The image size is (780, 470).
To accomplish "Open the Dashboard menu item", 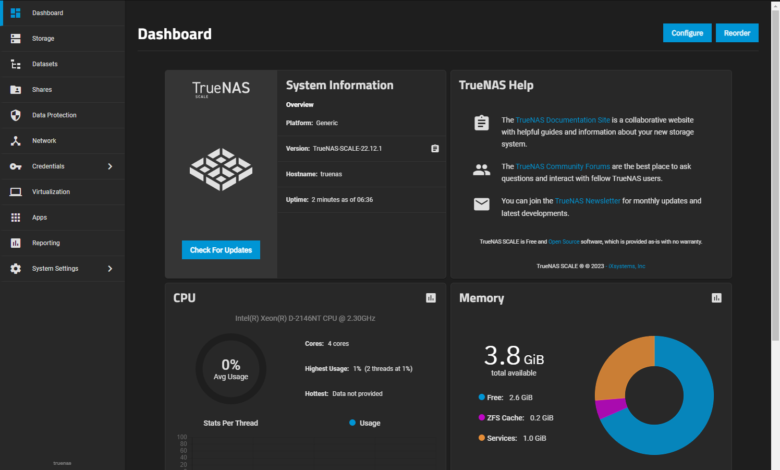I will pos(63,13).
